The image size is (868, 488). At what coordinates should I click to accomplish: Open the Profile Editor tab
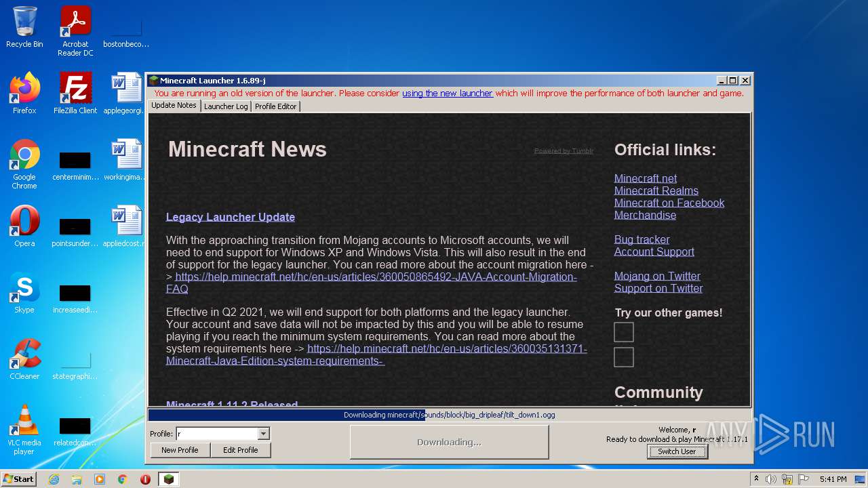click(275, 106)
